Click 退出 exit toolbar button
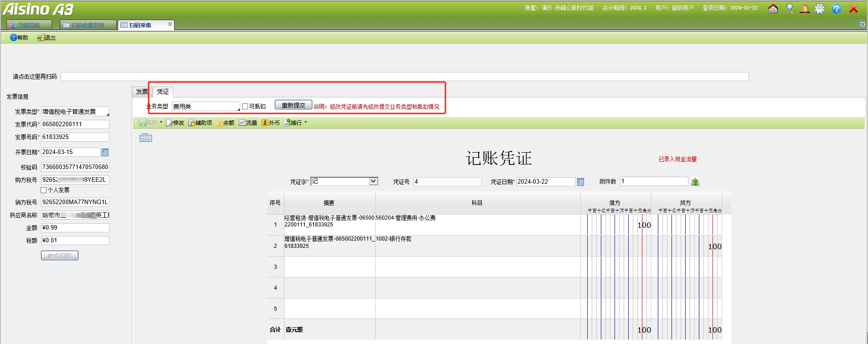Image resolution: width=868 pixels, height=344 pixels. point(46,38)
